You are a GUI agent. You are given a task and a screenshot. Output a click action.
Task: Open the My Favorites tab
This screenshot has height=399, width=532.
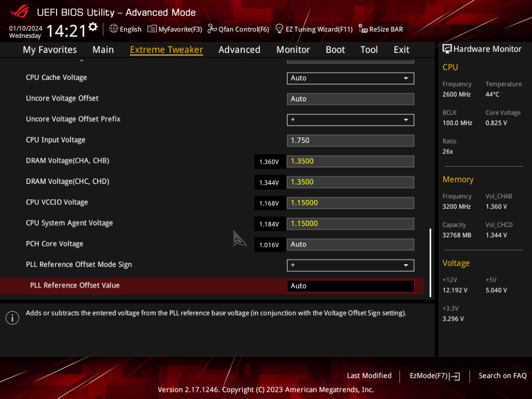(50, 50)
